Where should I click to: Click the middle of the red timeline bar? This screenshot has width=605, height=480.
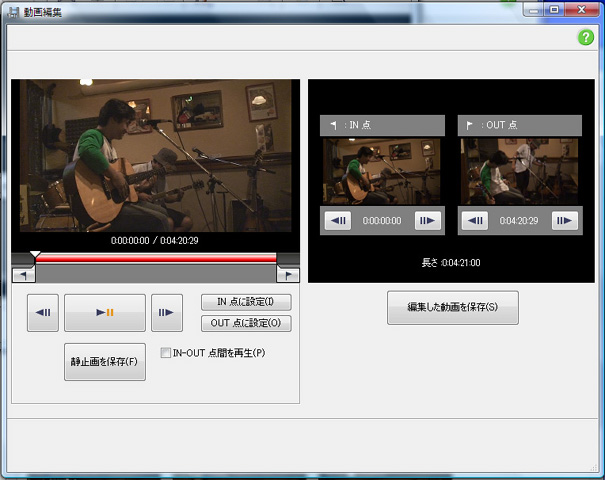click(156, 258)
